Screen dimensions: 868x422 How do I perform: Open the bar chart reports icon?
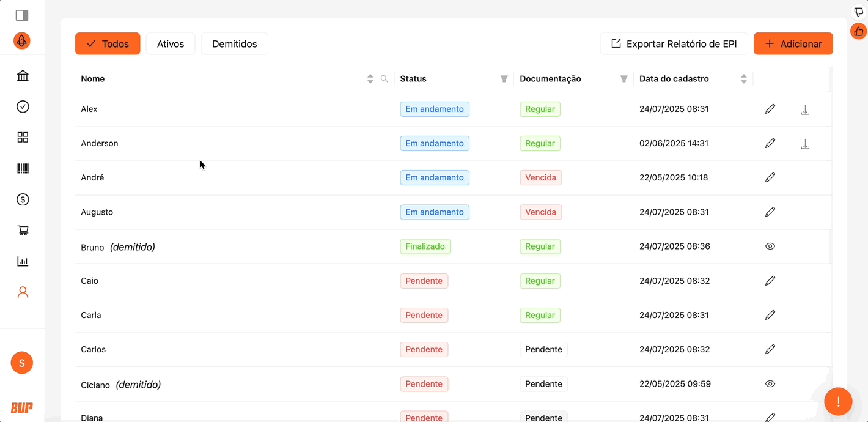[23, 262]
